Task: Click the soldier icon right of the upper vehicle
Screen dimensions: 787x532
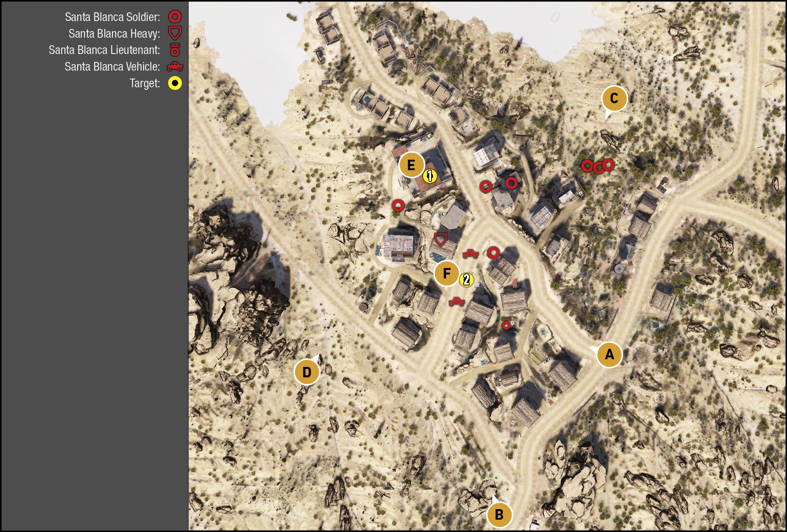Action: [493, 252]
